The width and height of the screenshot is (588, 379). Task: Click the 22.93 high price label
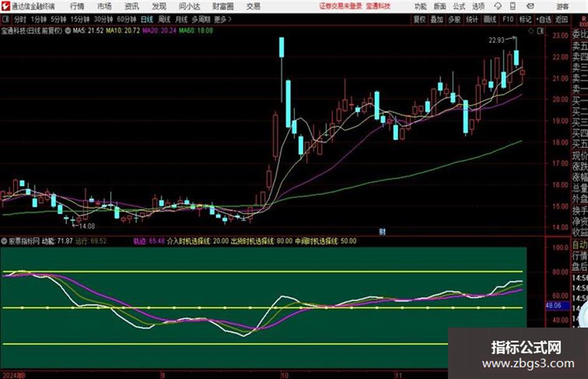pyautogui.click(x=497, y=40)
